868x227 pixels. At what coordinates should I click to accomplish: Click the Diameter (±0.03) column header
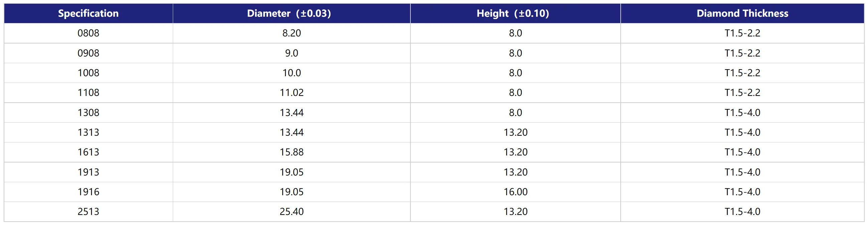click(289, 13)
